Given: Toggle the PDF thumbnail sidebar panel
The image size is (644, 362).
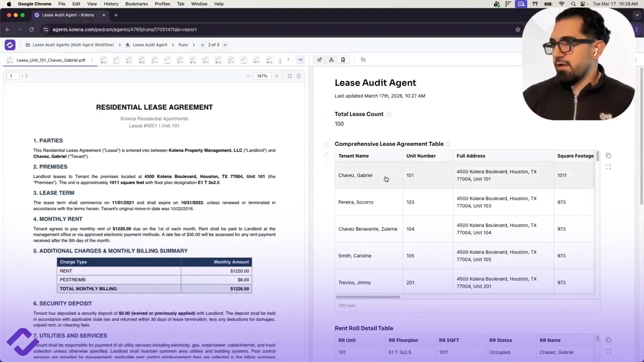Looking at the screenshot, I should click(9, 60).
